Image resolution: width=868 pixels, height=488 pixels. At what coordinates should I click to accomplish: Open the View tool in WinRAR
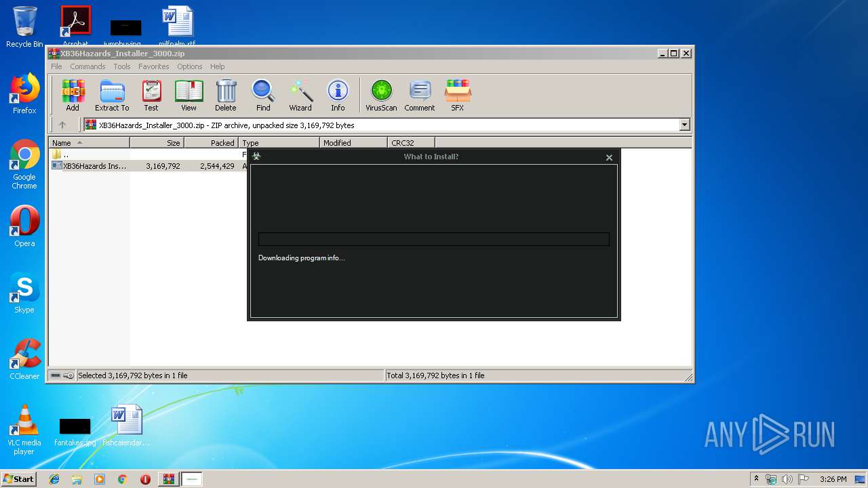tap(189, 95)
